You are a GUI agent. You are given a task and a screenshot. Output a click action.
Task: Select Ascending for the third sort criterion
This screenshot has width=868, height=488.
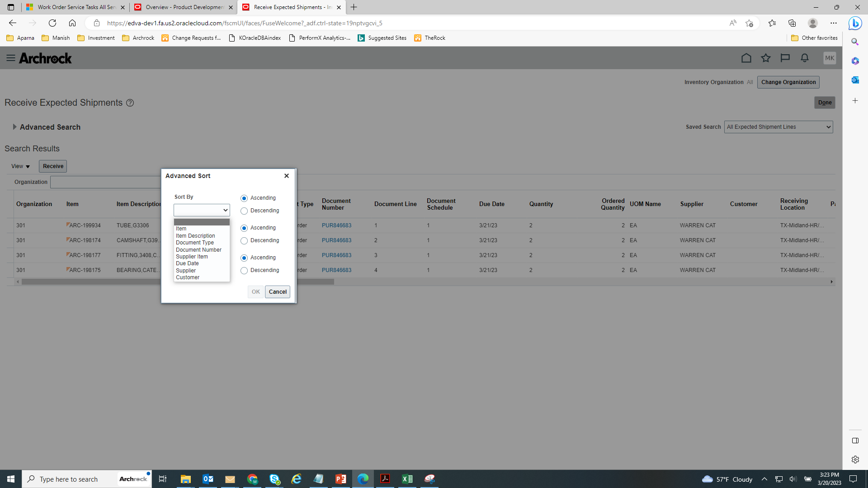click(x=244, y=258)
